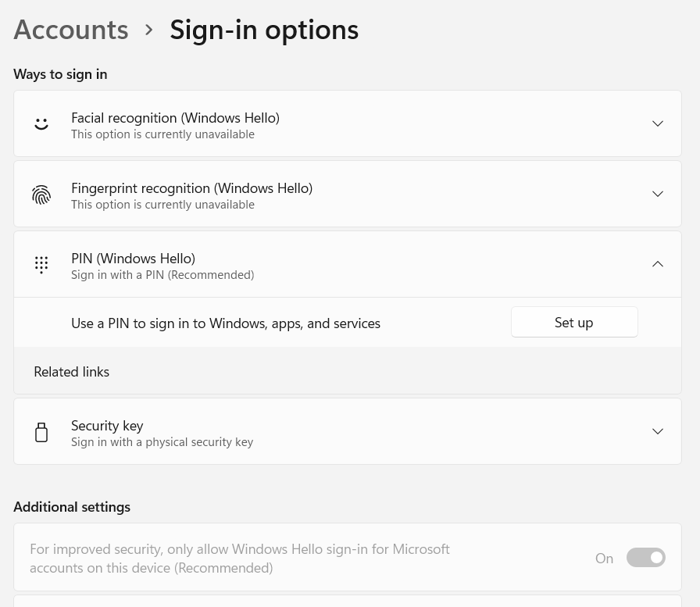Go back to Accounts in the breadcrumb

click(x=71, y=30)
